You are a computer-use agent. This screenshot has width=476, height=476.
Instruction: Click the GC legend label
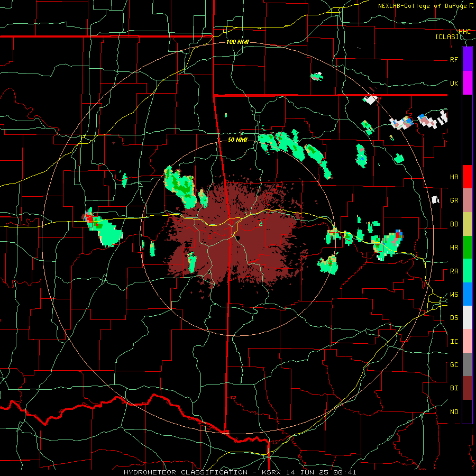tap(454, 365)
